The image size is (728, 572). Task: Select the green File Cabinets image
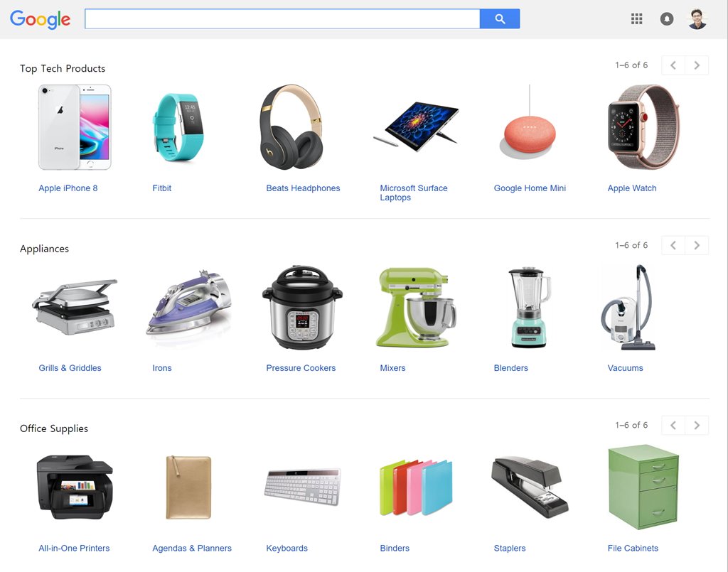(x=643, y=487)
